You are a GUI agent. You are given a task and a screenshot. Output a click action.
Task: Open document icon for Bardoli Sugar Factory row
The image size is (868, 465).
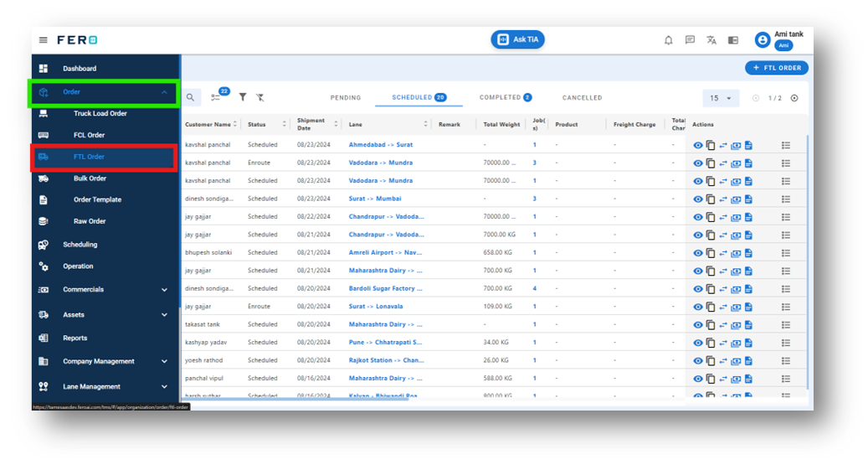click(748, 289)
